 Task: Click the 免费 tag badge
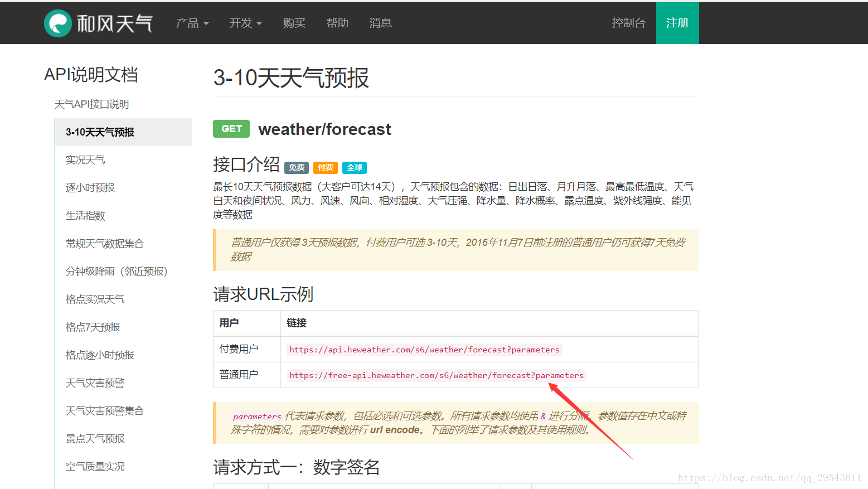(297, 167)
